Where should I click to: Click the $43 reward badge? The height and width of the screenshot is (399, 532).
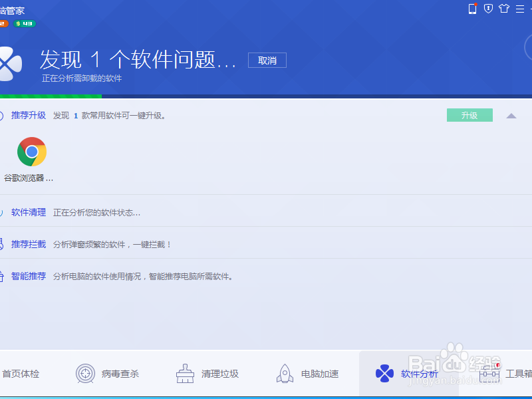click(x=25, y=22)
